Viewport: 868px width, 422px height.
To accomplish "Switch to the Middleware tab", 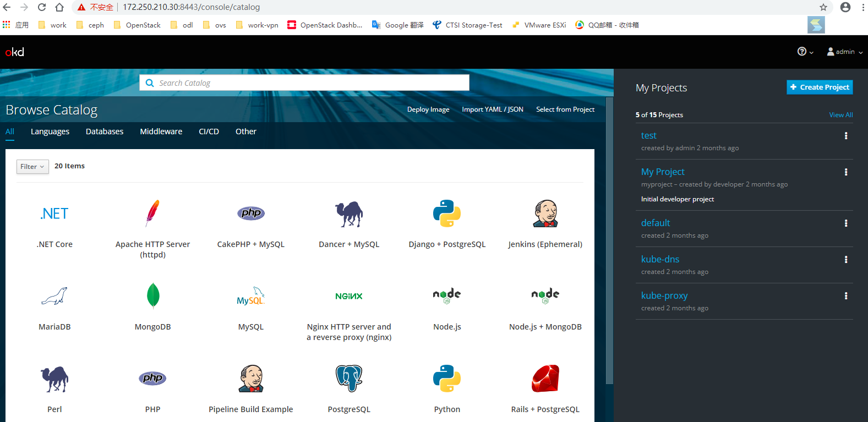I will (161, 131).
